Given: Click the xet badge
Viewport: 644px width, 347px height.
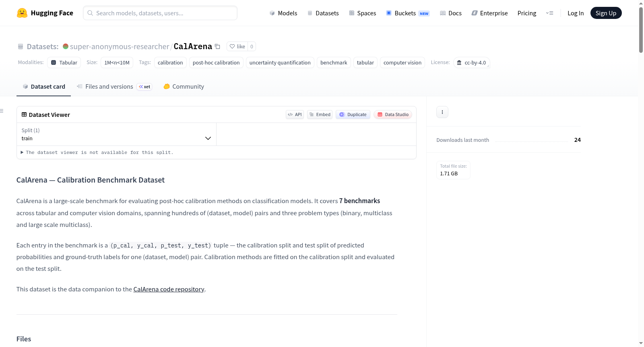Looking at the screenshot, I should (144, 87).
